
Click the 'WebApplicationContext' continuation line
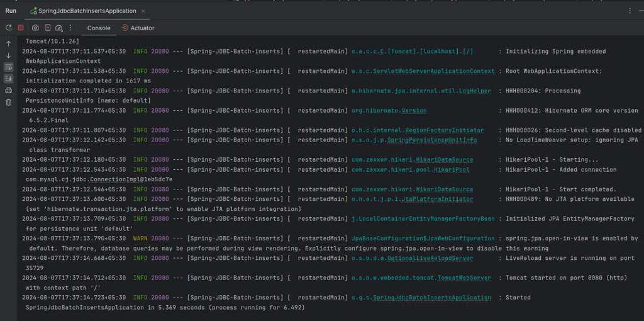(x=63, y=61)
